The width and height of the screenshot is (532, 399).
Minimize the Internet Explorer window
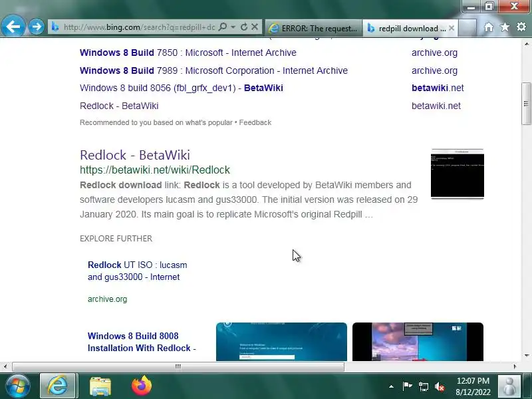pos(471,7)
